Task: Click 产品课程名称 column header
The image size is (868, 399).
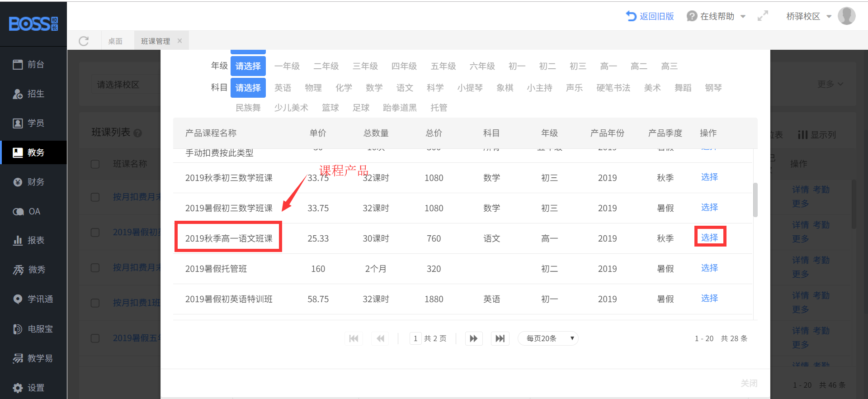Action: pos(211,133)
